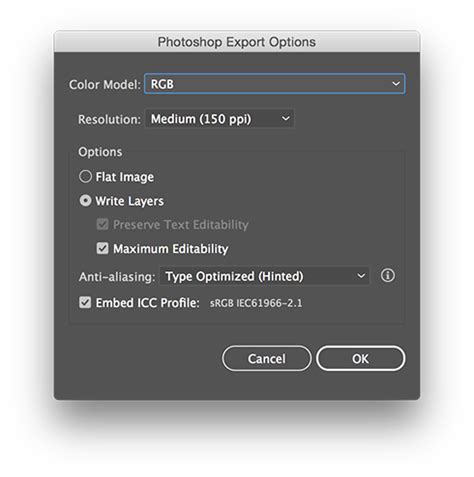Click the Photoshop Export Options title bar
474x477 pixels.
(x=237, y=42)
